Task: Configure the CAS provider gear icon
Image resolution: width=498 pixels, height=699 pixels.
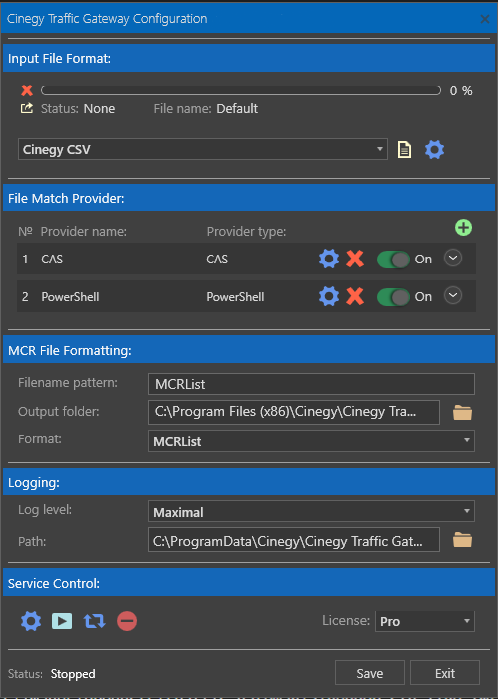Action: coord(329,259)
